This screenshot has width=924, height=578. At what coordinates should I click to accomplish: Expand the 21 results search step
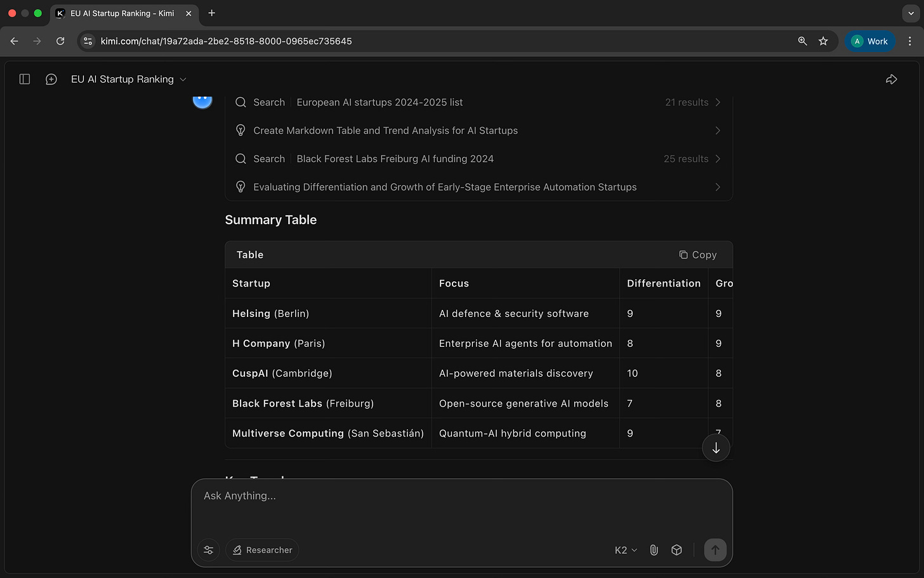point(718,102)
